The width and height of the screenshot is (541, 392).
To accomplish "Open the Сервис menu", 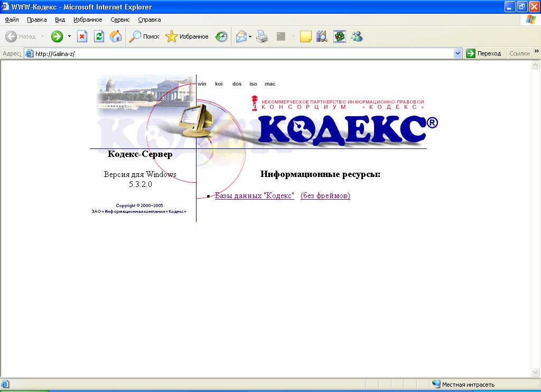I will [x=120, y=20].
